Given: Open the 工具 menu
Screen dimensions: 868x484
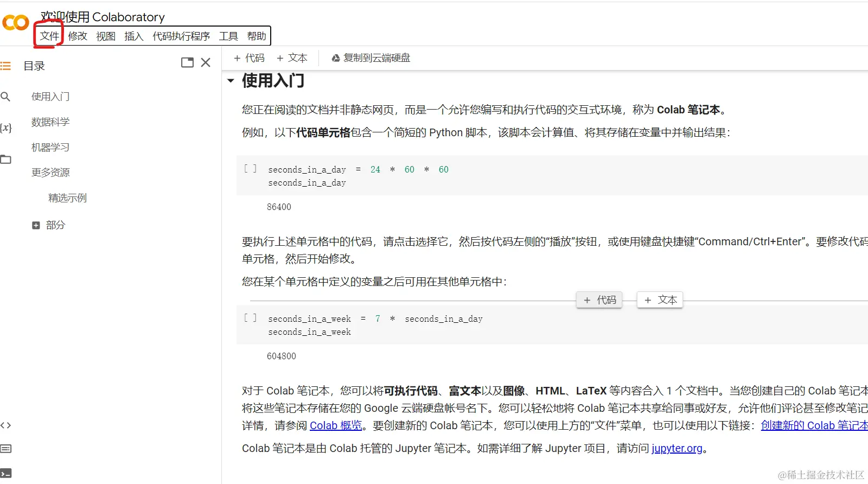Looking at the screenshot, I should coord(228,36).
